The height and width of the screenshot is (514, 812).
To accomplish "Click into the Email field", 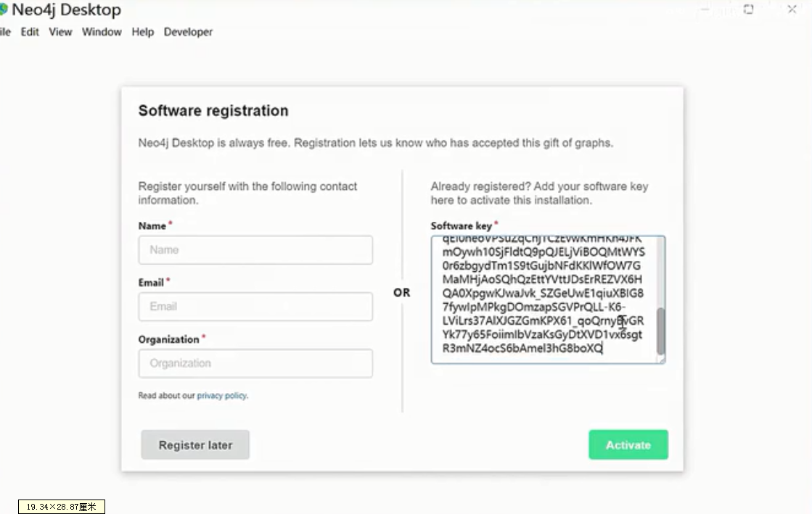I will point(255,307).
